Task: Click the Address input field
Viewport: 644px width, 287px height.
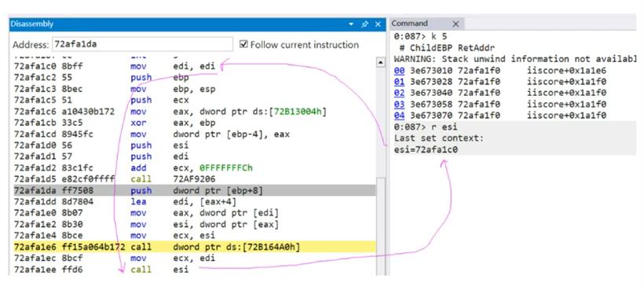Action: (142, 44)
